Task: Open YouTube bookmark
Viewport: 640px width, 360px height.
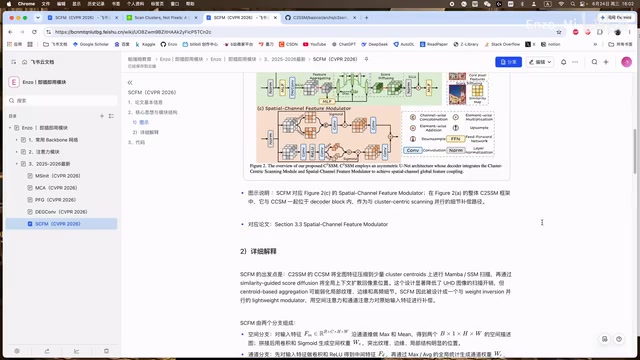Action: (x=314, y=44)
